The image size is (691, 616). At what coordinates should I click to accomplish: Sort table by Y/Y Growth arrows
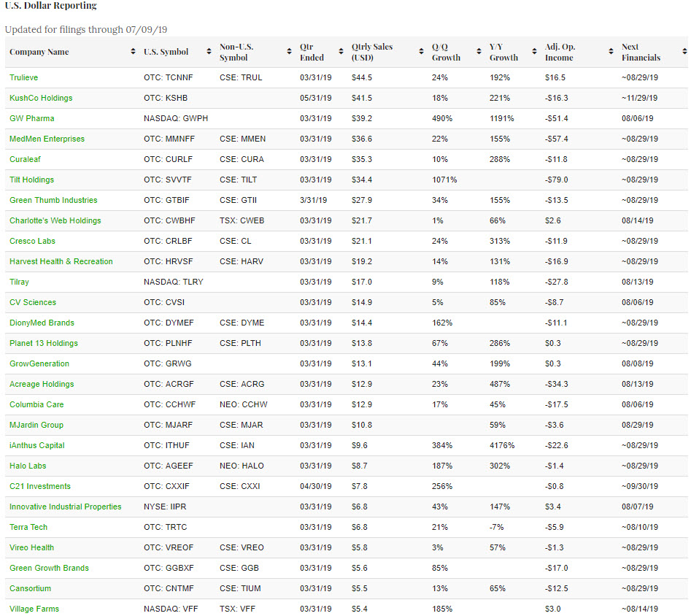[535, 52]
